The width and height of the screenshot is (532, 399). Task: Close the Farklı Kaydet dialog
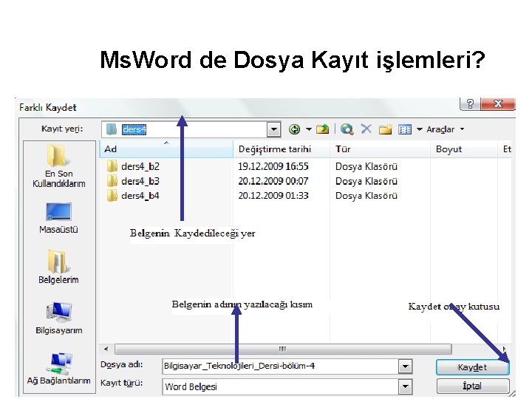tap(498, 104)
